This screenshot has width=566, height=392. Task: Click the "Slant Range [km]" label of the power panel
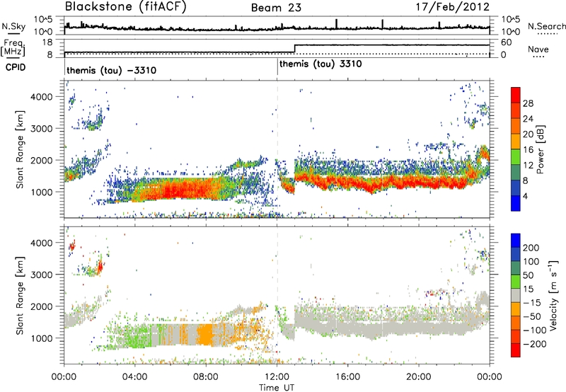tap(20, 149)
